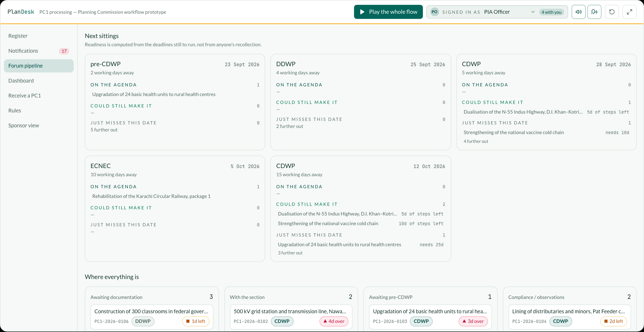
Task: Click the reset prototype icon
Action: [x=612, y=12]
